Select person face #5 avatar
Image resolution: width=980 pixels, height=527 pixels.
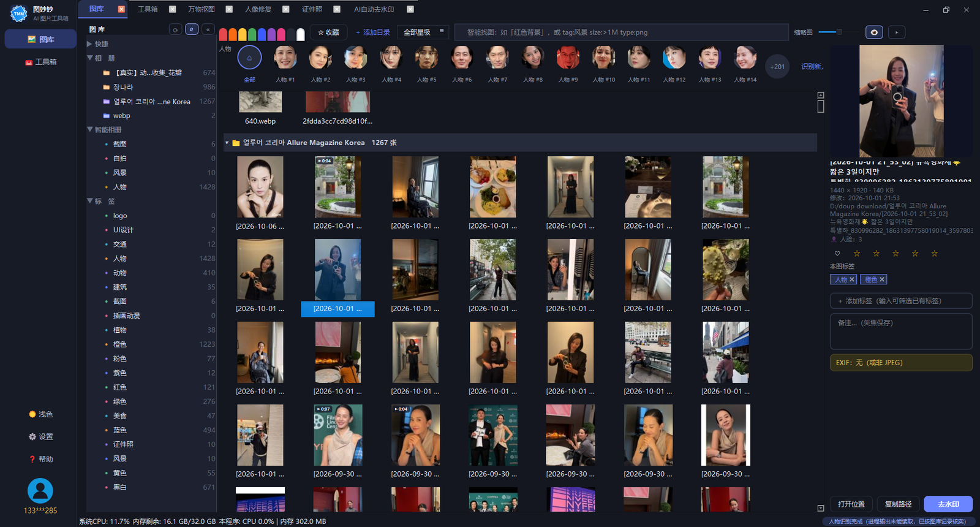[426, 58]
